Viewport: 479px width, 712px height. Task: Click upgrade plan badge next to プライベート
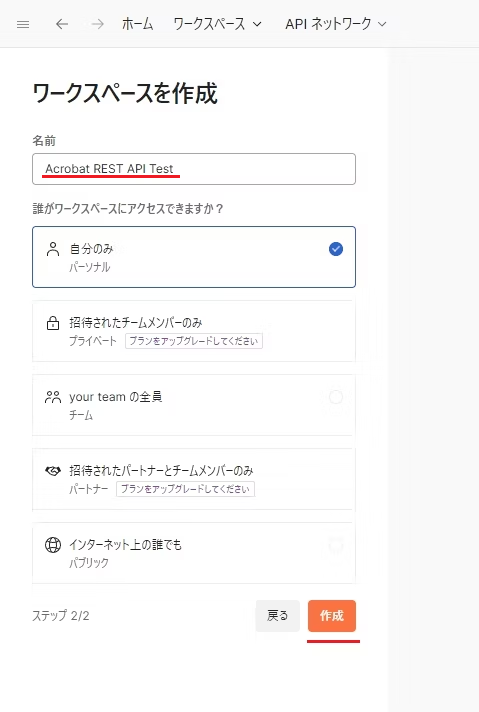(x=194, y=341)
